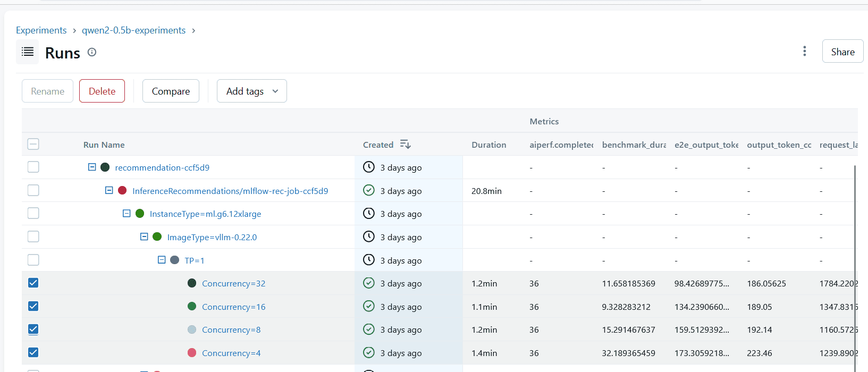Click output token value 223.46

pyautogui.click(x=760, y=353)
